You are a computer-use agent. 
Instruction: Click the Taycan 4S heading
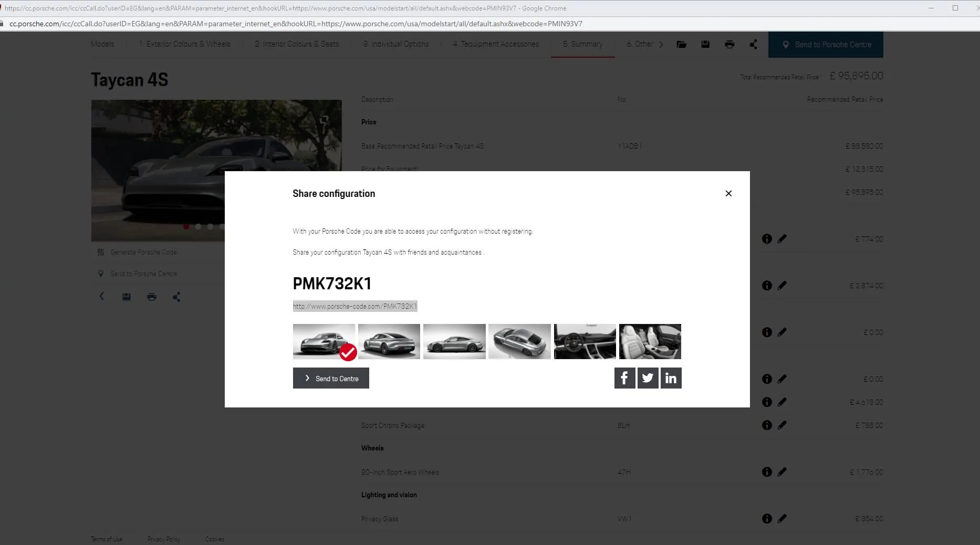[129, 80]
